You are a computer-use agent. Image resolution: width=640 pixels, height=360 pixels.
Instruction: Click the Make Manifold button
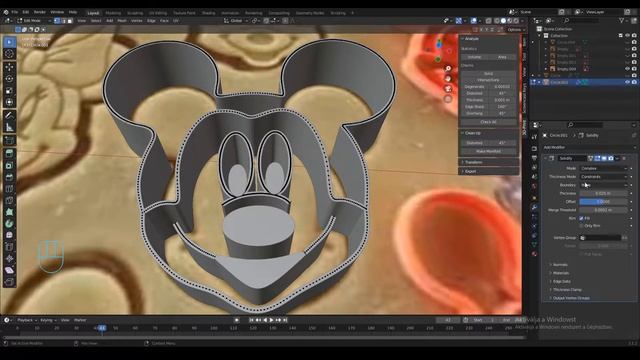489,151
